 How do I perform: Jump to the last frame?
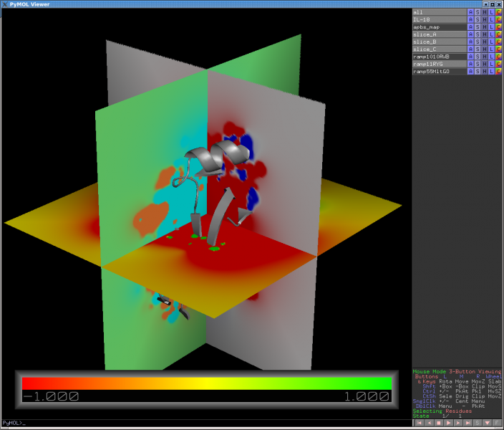[x=468, y=424]
